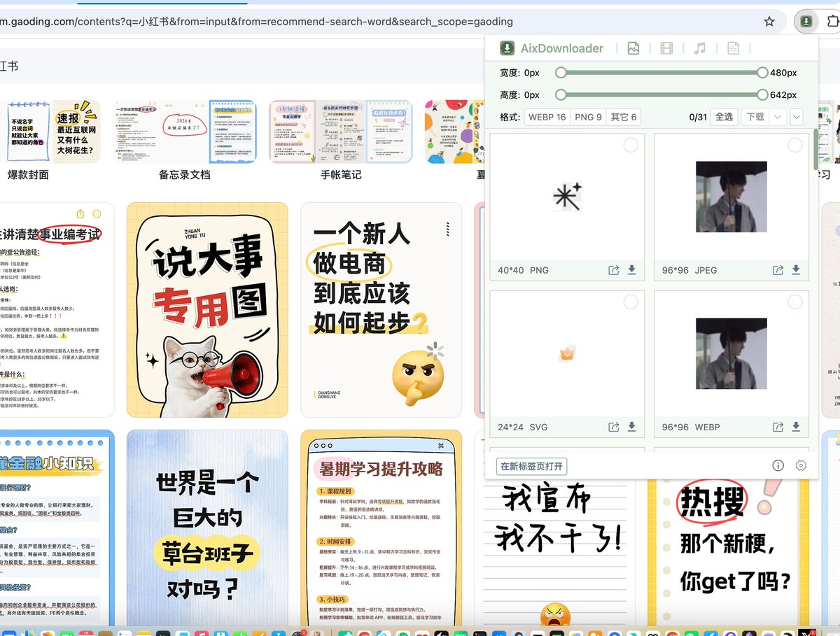Open AixDownloader settings gear
Viewport: 840px width, 636px height.
[x=801, y=465]
